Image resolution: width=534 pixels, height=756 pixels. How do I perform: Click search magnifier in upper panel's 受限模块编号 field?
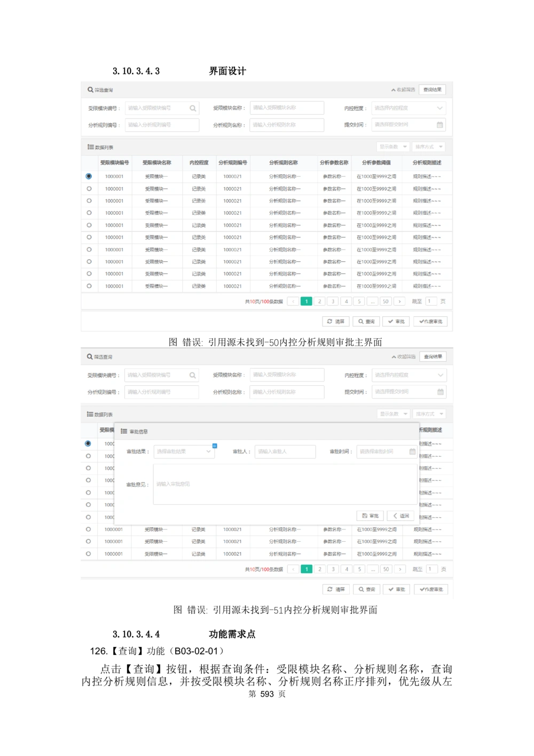193,108
